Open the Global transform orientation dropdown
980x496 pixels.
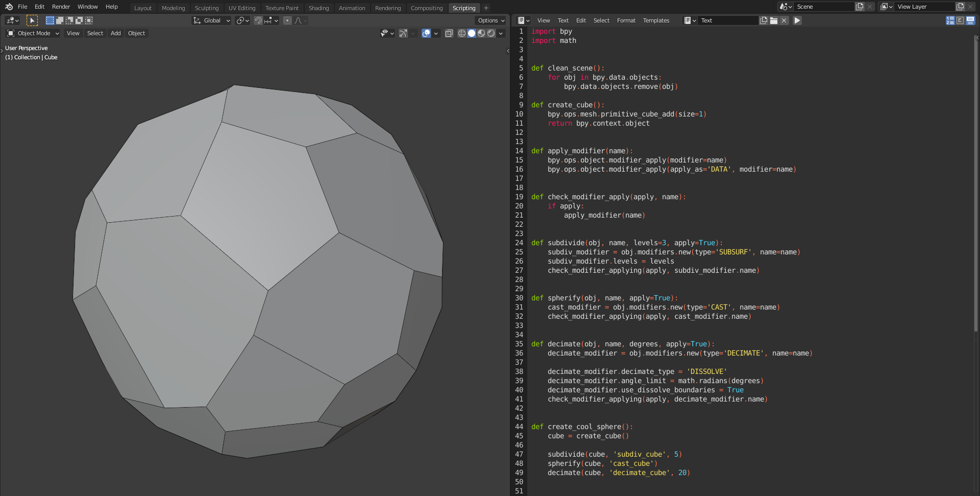pyautogui.click(x=211, y=20)
